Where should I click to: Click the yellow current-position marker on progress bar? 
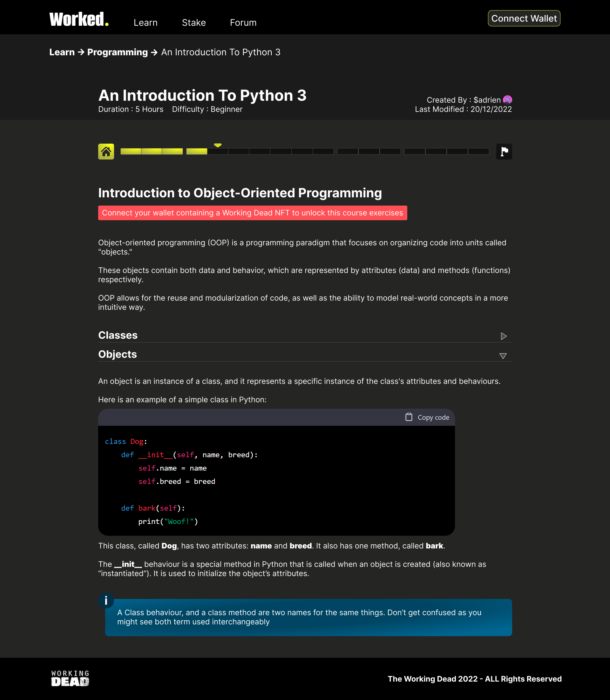point(218,146)
